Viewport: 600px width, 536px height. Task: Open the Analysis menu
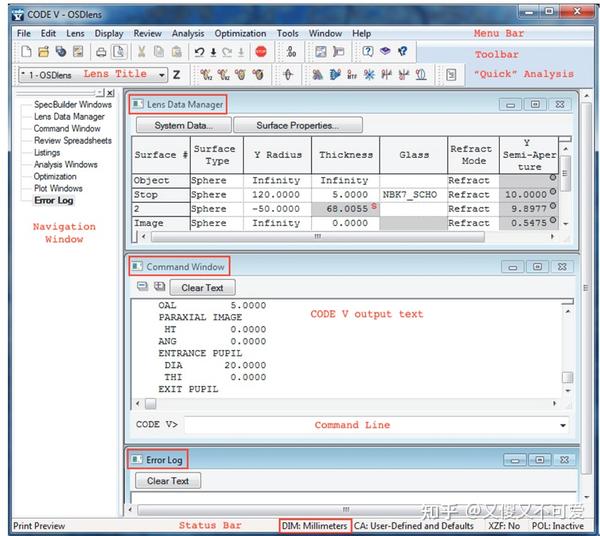pyautogui.click(x=188, y=33)
